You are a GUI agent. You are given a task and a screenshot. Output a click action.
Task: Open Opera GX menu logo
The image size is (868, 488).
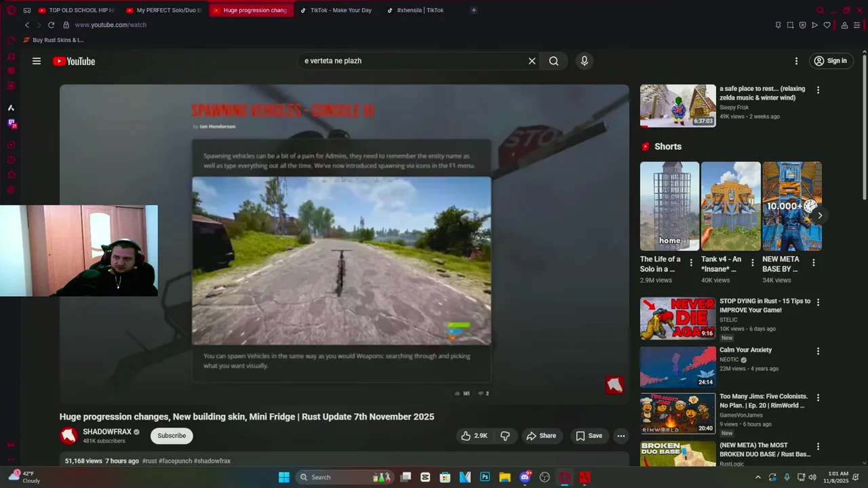pyautogui.click(x=11, y=10)
